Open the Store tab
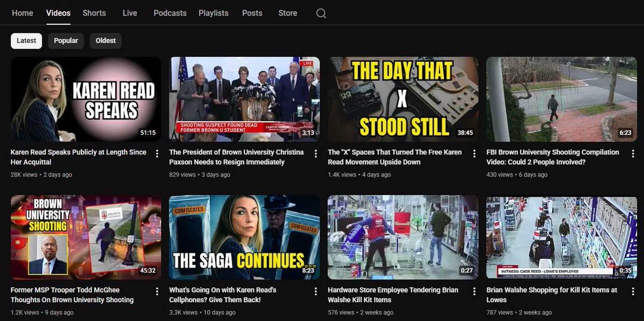 coord(288,13)
